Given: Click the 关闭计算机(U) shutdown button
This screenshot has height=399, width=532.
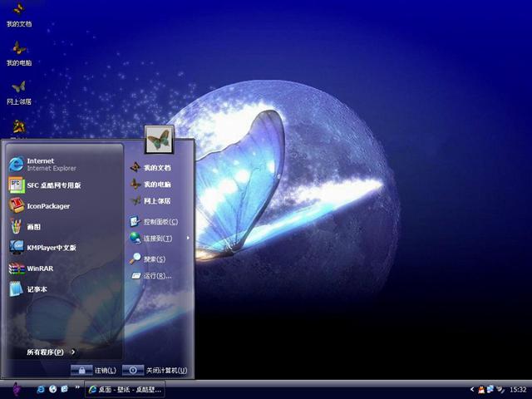Looking at the screenshot, I should (x=155, y=370).
